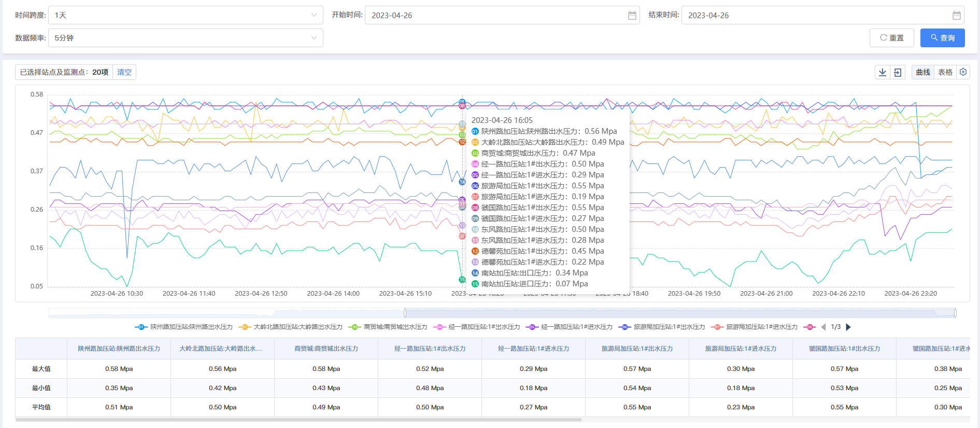Click the 查询 search button

(x=942, y=38)
